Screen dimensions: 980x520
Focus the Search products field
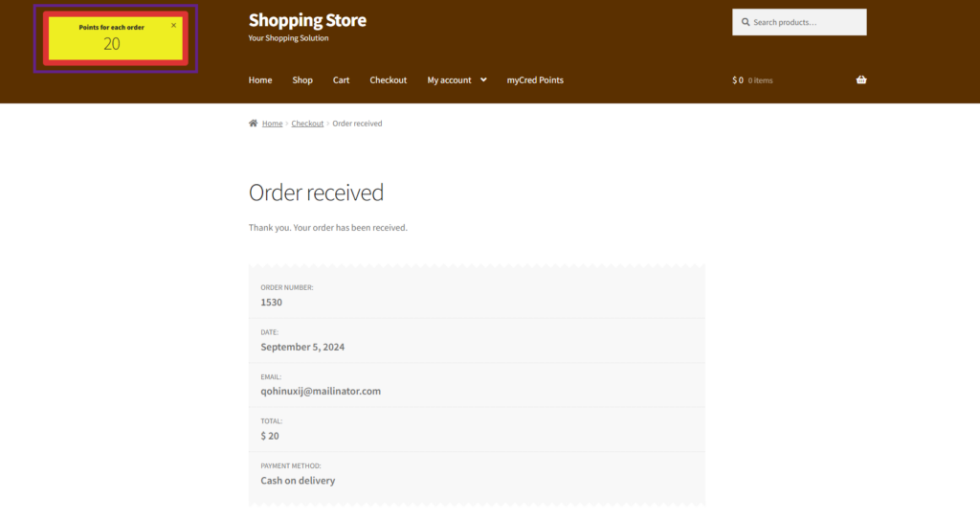click(x=806, y=22)
